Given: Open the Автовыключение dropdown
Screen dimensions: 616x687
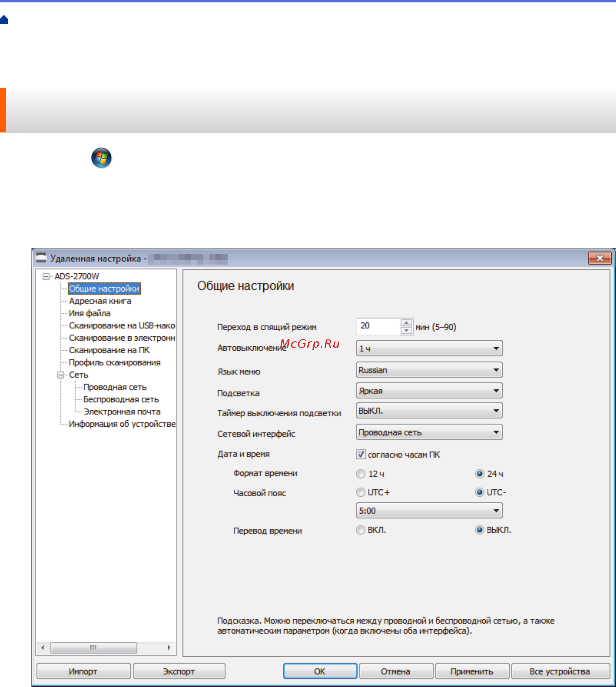Looking at the screenshot, I should tap(429, 348).
